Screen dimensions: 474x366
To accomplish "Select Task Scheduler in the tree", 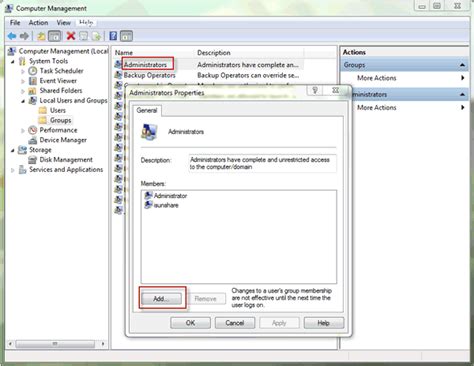I will 56,71.
